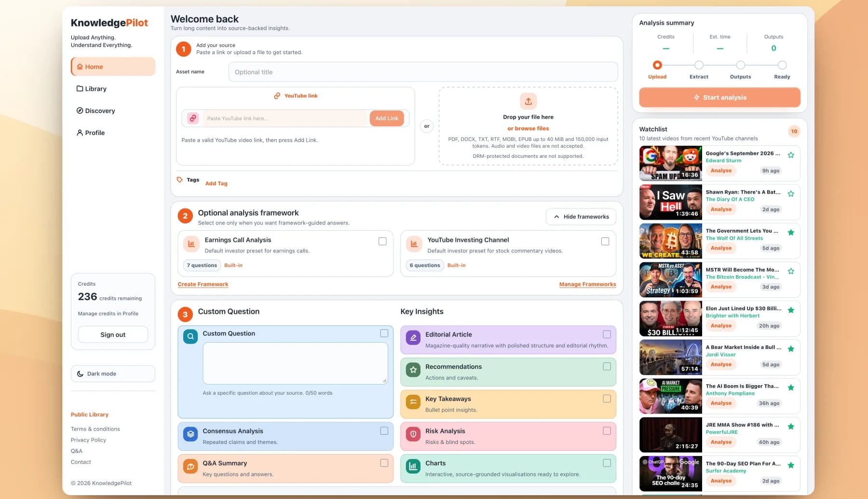The width and height of the screenshot is (868, 499).
Task: Click the Sign out button
Action: [x=113, y=334]
